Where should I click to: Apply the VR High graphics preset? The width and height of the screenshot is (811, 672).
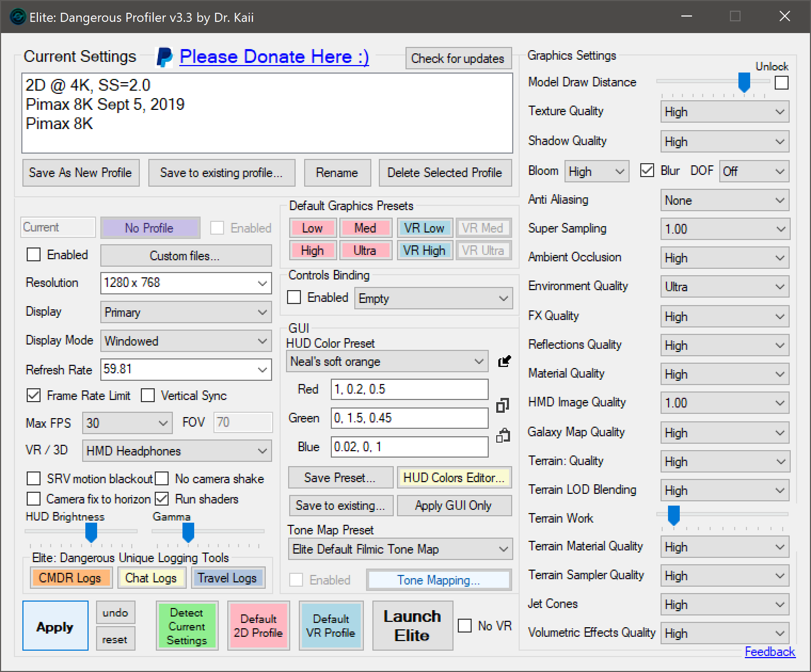[425, 250]
